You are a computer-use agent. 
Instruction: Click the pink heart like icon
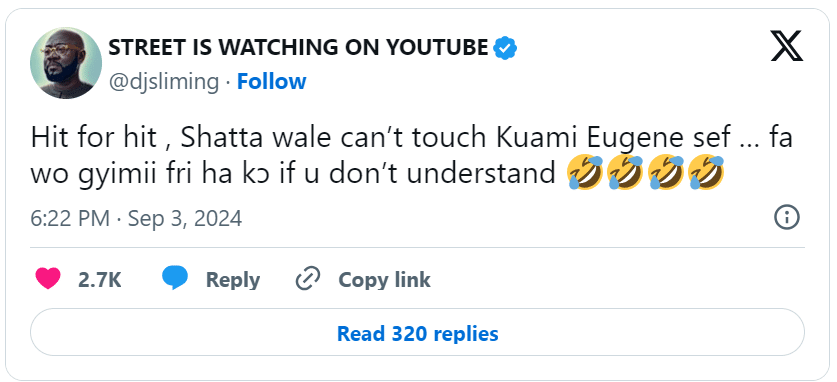pos(48,279)
